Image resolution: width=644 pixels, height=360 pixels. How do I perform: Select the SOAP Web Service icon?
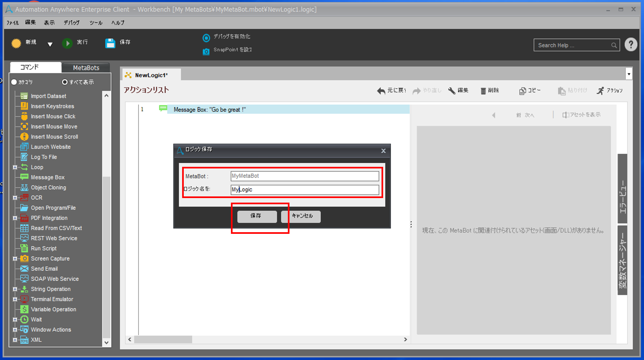tap(24, 279)
